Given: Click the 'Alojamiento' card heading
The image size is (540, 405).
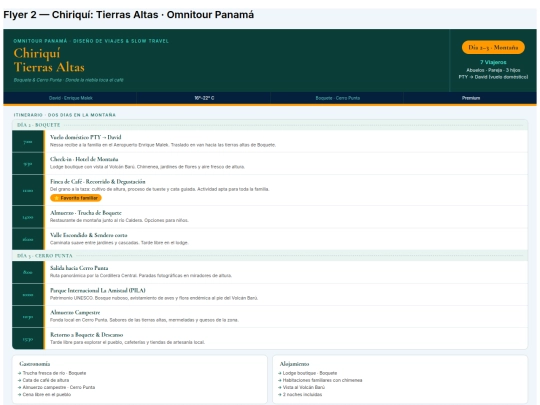Looking at the screenshot, I should pyautogui.click(x=294, y=364).
